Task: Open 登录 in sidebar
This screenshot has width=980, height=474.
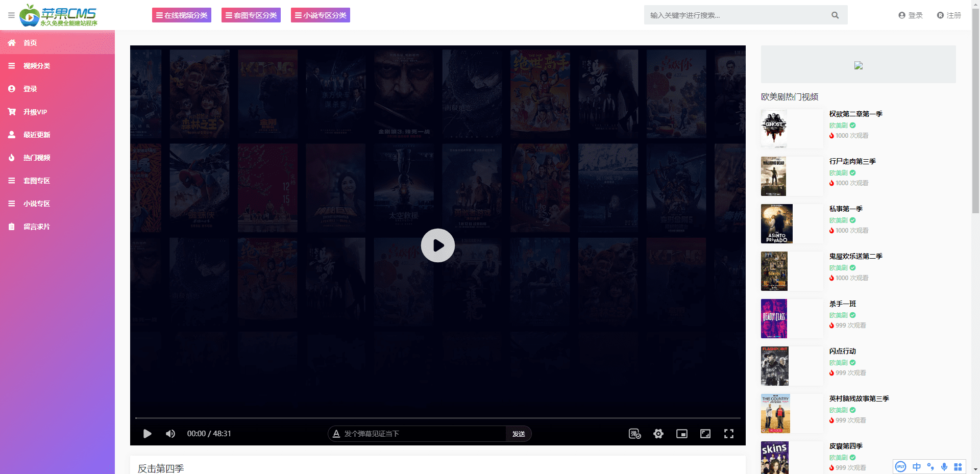Action: [x=57, y=89]
